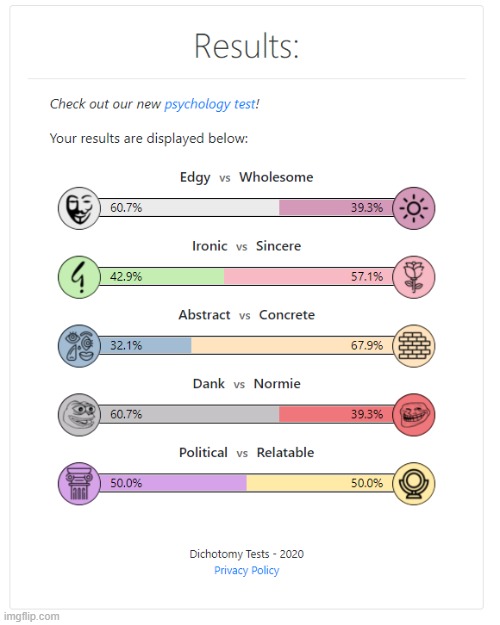Click the Dank Pepe frog icon
Image resolution: width=500 pixels, height=625 pixels.
[79, 415]
